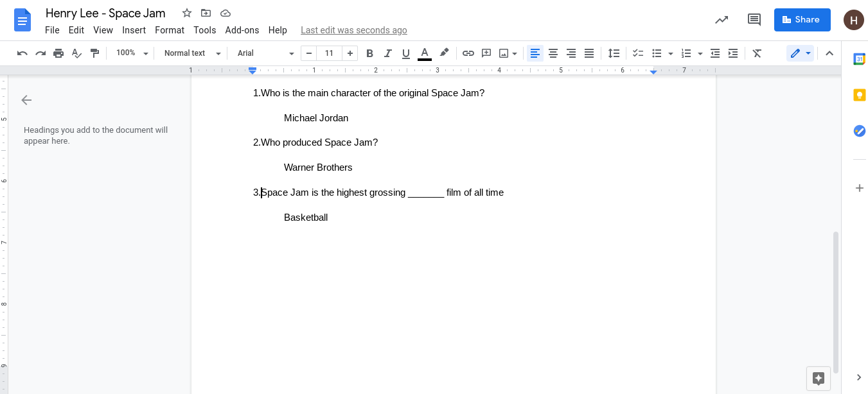This screenshot has height=394, width=868.
Task: Close the document outline with back arrow
Action: [26, 100]
